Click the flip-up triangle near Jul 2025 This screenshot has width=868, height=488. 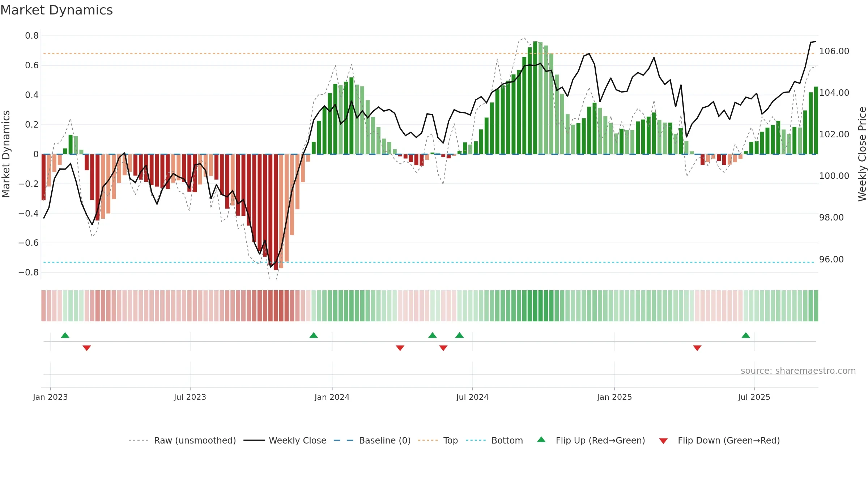746,335
